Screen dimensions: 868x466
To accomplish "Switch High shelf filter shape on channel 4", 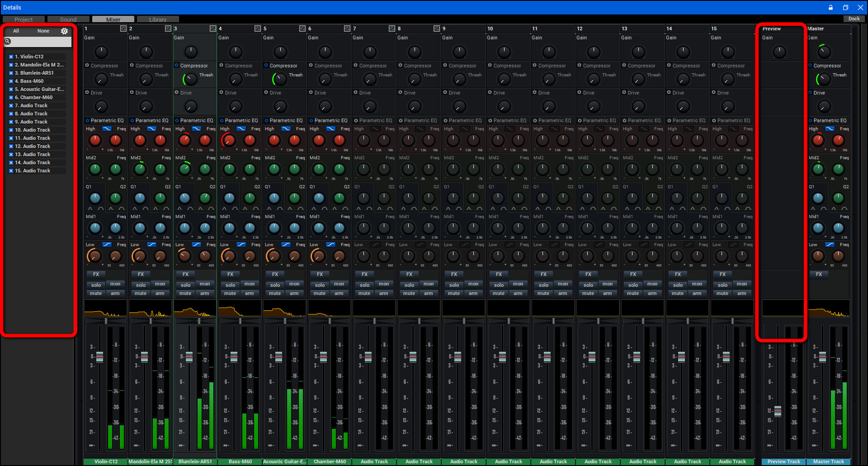I will point(241,129).
